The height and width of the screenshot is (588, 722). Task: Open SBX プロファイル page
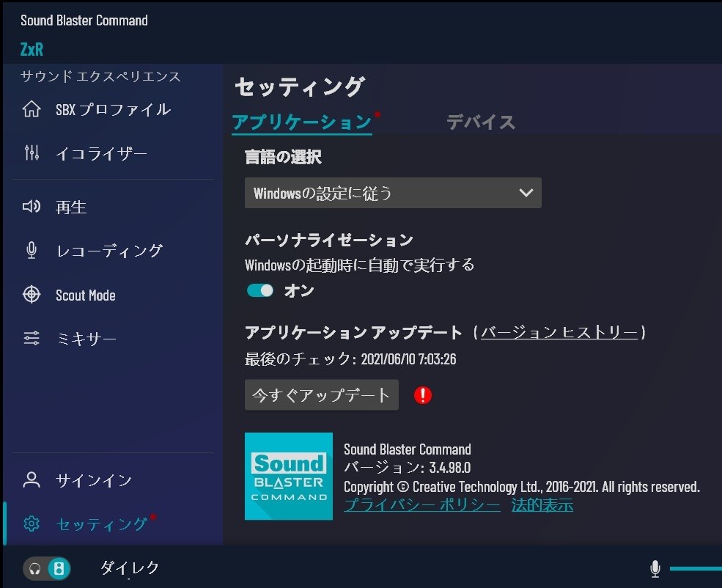click(113, 109)
